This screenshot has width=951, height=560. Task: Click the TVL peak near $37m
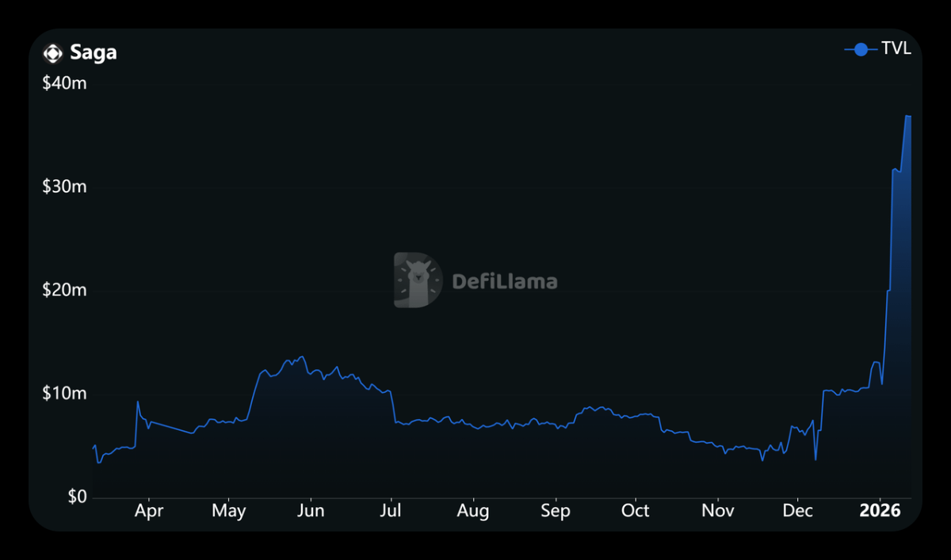click(907, 116)
